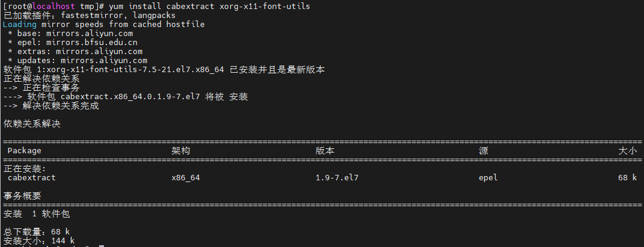The width and height of the screenshot is (644, 247).
Task: Select the mirrors.aliyun.com base mirror text
Action: click(90, 33)
